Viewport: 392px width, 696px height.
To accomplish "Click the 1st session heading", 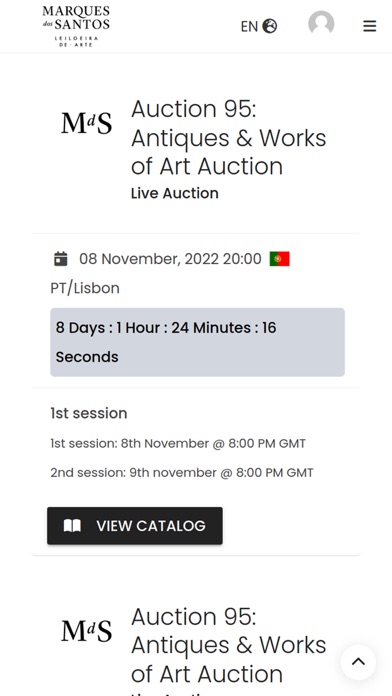I will point(89,413).
